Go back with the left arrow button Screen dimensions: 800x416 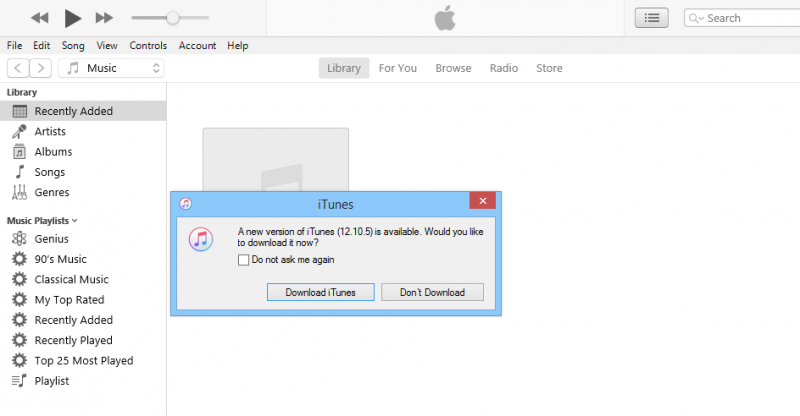click(x=18, y=68)
